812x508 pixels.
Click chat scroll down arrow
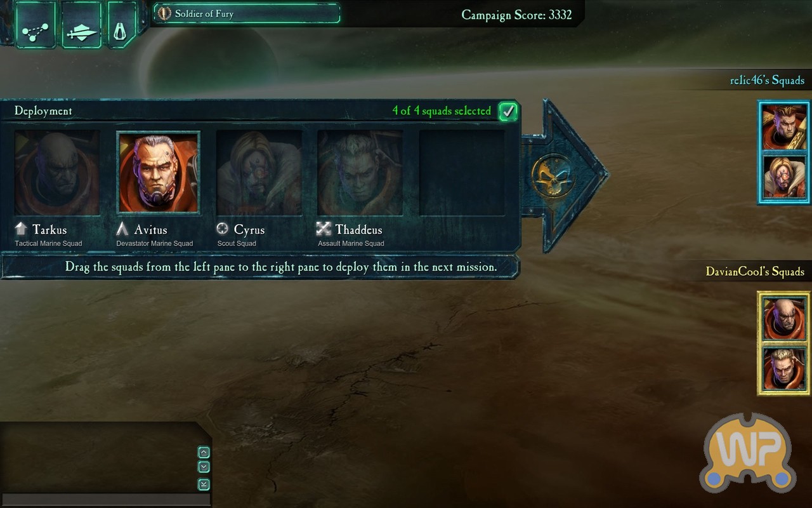tap(204, 467)
